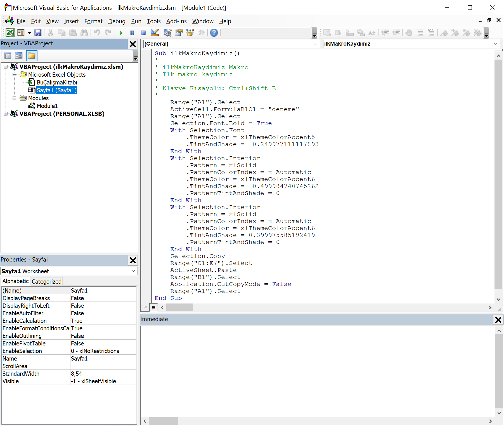Image resolution: width=504 pixels, height=426 pixels.
Task: Click the Save workbook disk icon
Action: [38, 33]
